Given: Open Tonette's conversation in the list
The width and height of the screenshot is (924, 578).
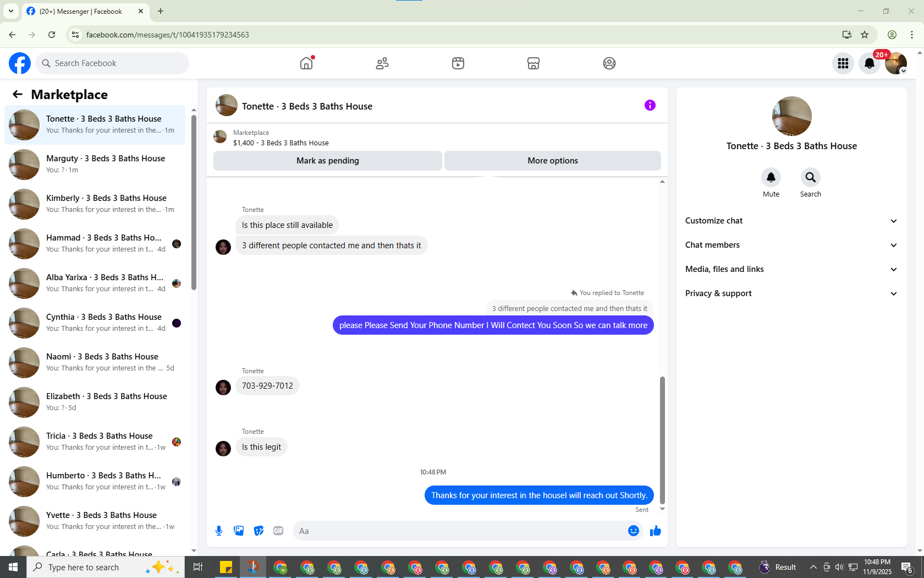Looking at the screenshot, I should [x=95, y=125].
